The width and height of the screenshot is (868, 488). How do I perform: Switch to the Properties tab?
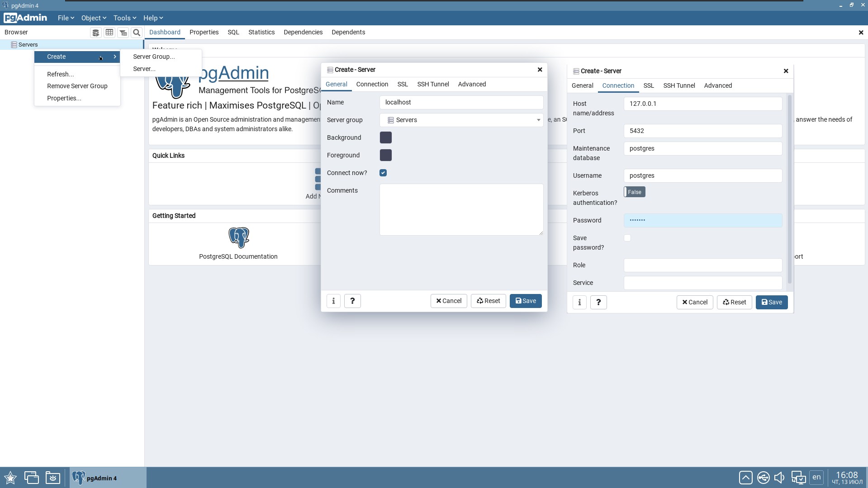204,32
